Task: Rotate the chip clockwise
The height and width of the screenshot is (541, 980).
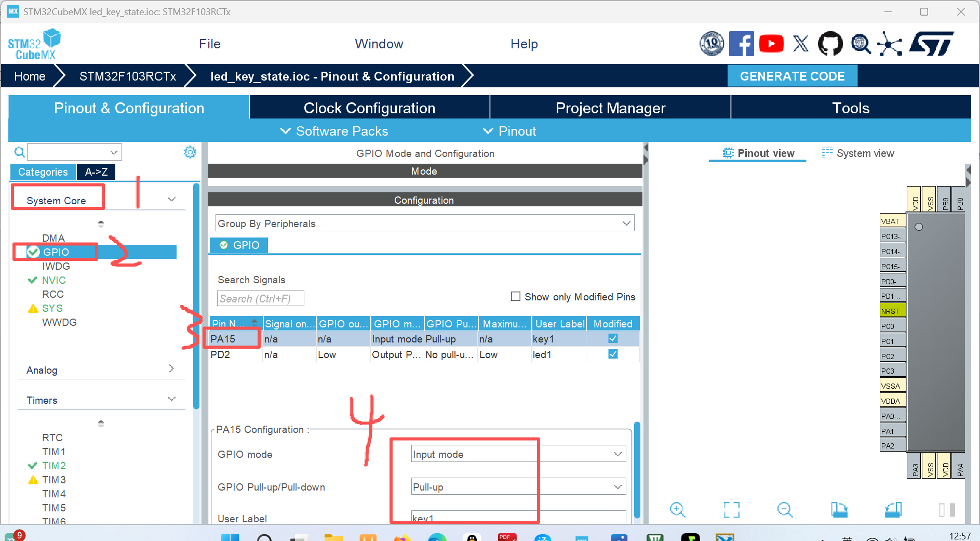Action: pos(839,509)
